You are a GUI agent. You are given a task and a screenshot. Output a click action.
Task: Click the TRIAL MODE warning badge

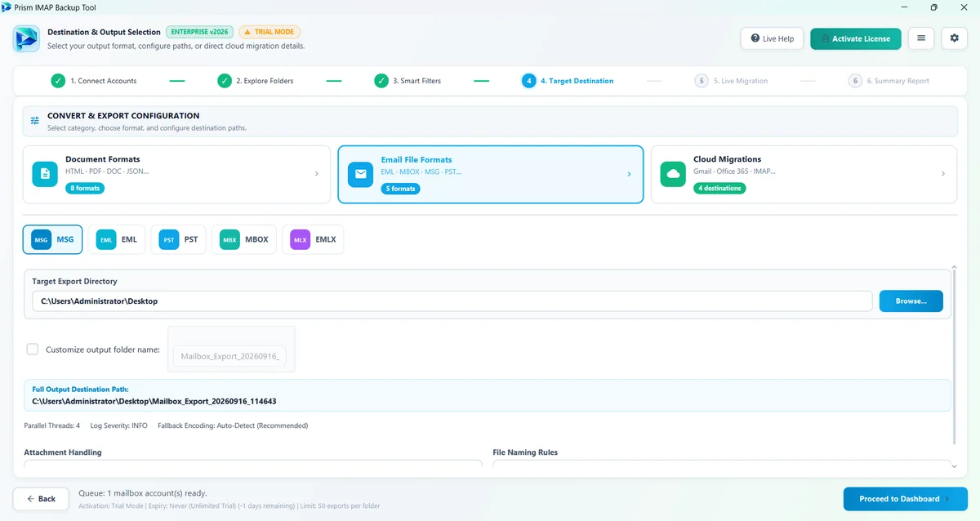(x=269, y=32)
